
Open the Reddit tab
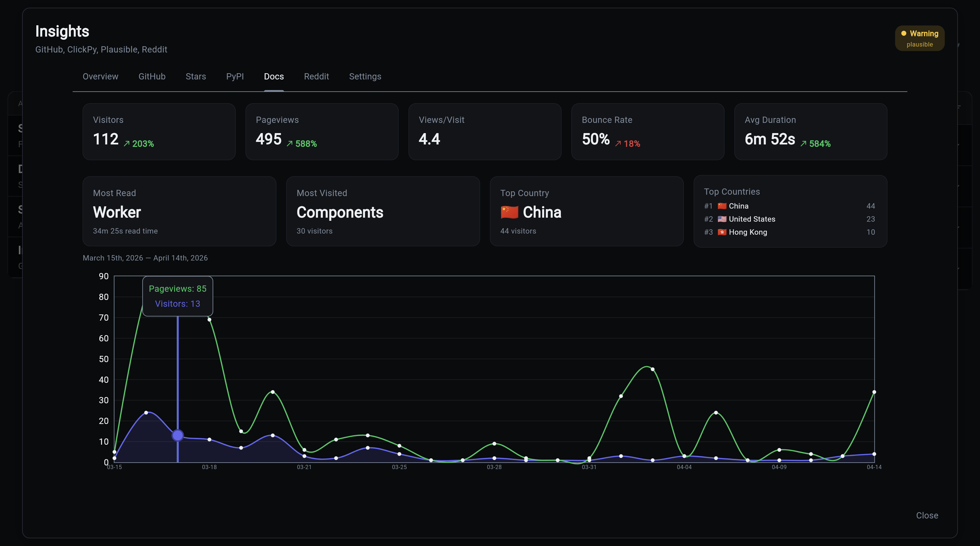(x=316, y=77)
